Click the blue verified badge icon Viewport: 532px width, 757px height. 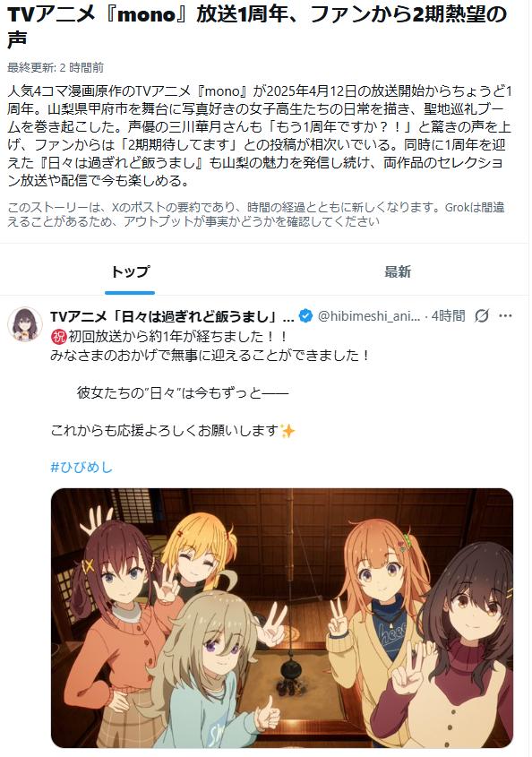pyautogui.click(x=305, y=316)
